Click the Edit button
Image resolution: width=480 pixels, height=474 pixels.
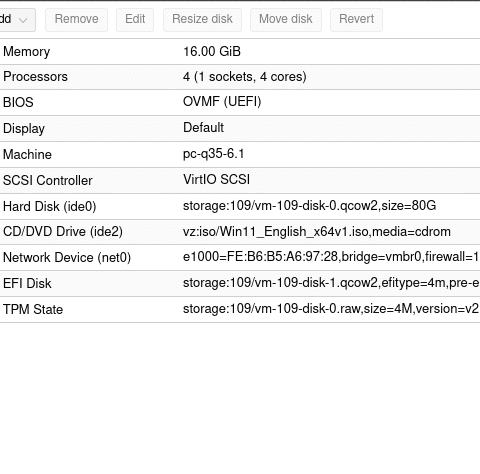click(x=135, y=20)
